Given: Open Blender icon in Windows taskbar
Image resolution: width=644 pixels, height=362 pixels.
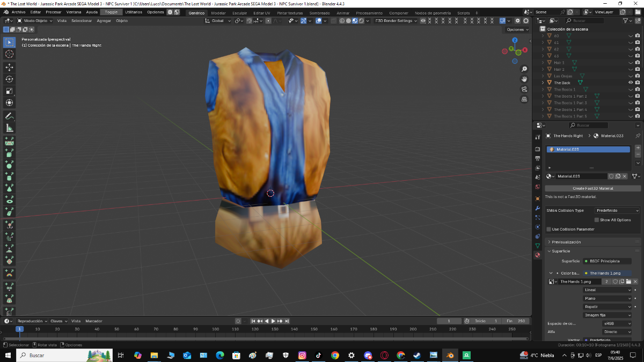Looking at the screenshot, I should point(450,356).
